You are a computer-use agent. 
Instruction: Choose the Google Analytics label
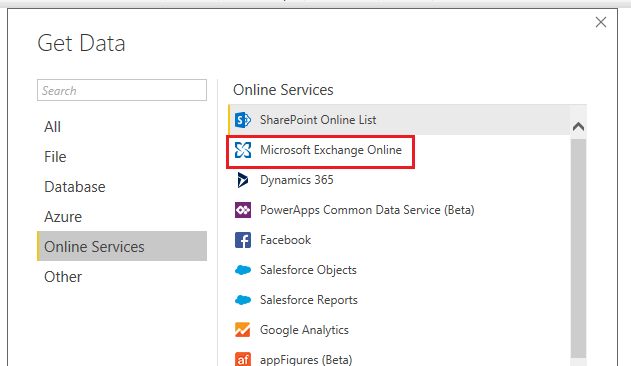(x=304, y=330)
